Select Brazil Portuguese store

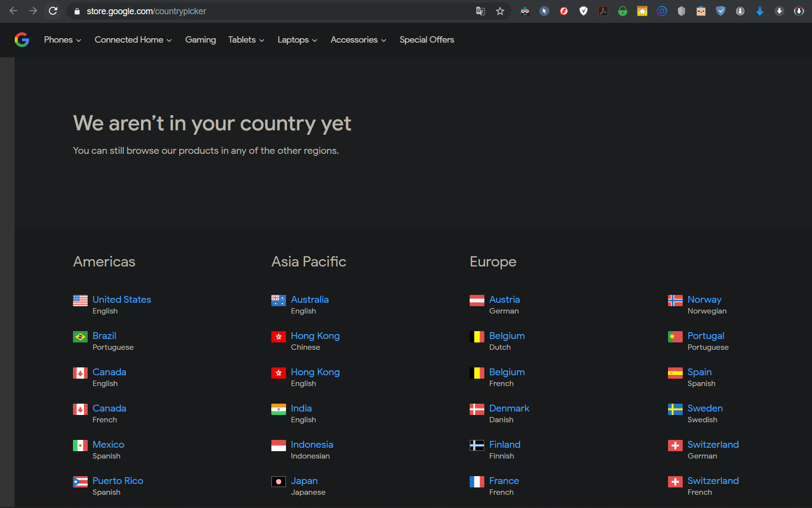tap(104, 336)
